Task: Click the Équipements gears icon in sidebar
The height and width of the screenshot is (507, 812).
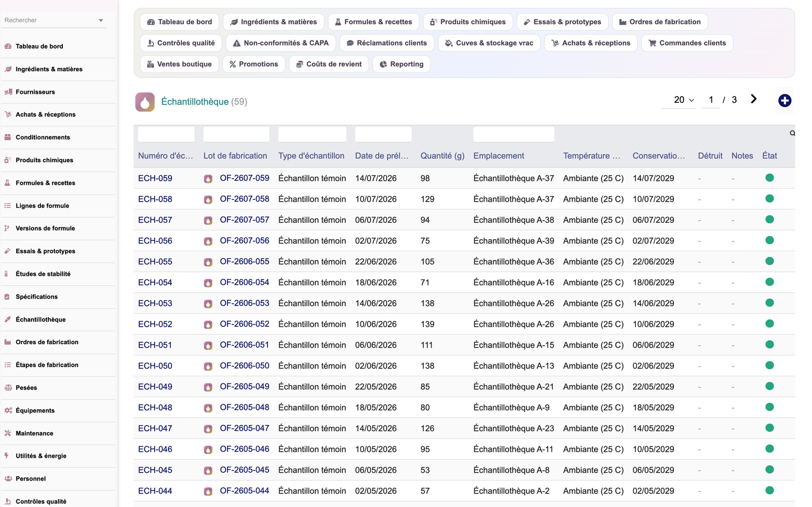Action: click(x=8, y=410)
